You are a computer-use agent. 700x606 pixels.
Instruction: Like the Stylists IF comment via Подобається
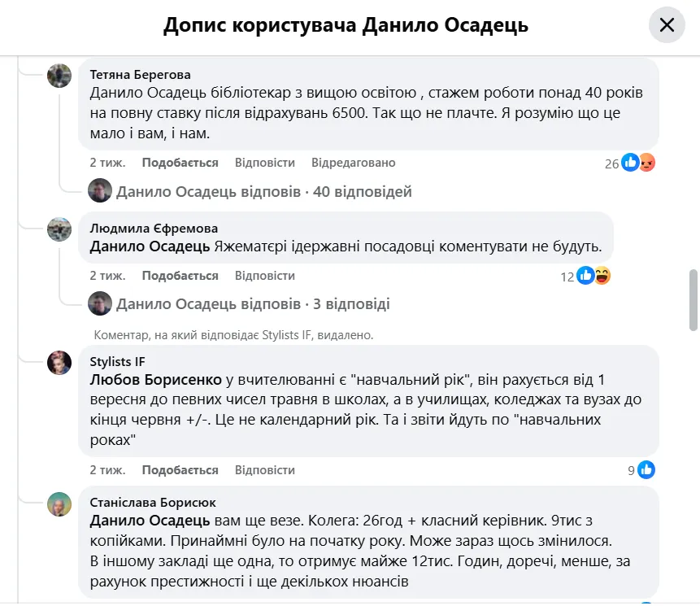pyautogui.click(x=180, y=470)
